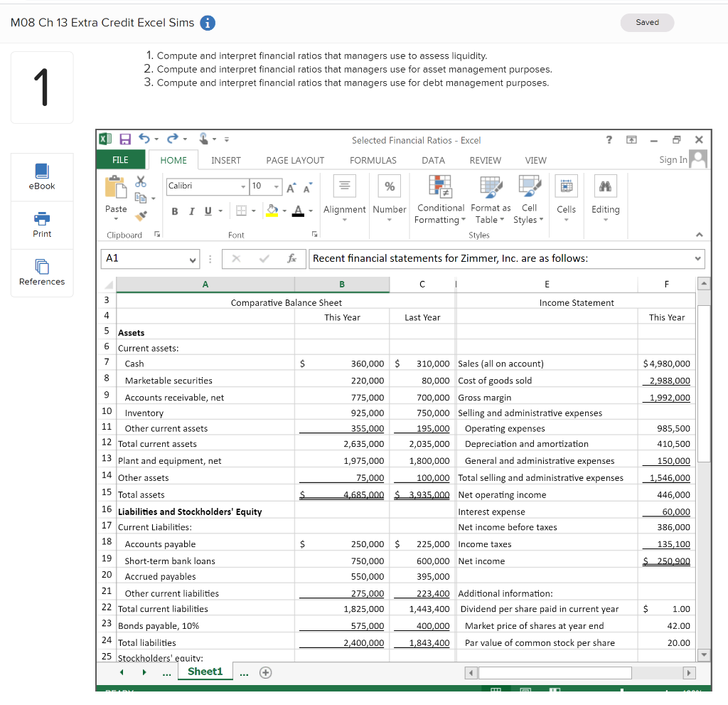
Task: Click the Excel Save icon
Action: (x=125, y=139)
